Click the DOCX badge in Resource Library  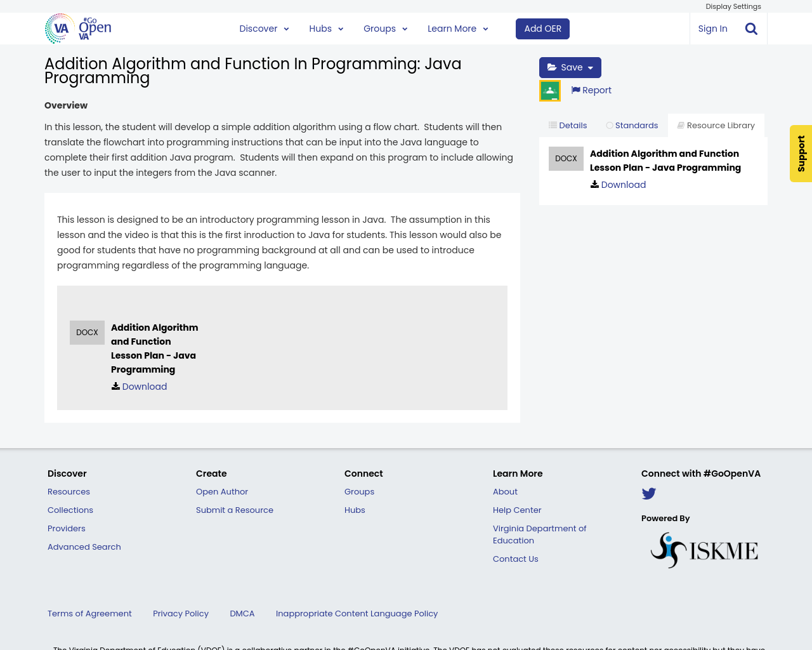566,159
